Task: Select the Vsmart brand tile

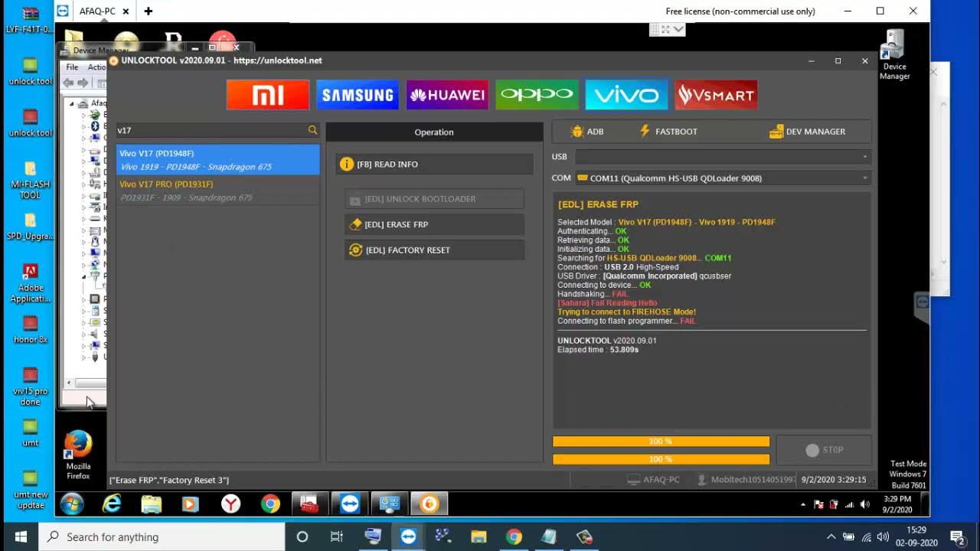Action: (716, 95)
